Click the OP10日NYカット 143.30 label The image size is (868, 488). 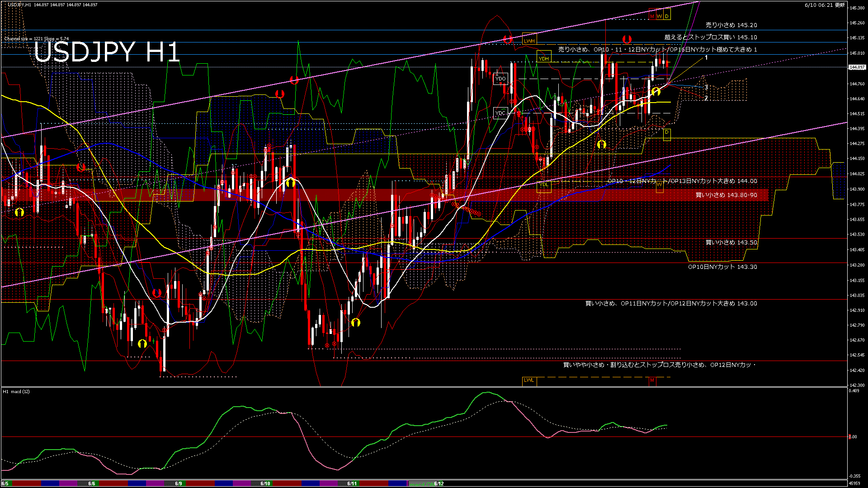click(x=722, y=267)
